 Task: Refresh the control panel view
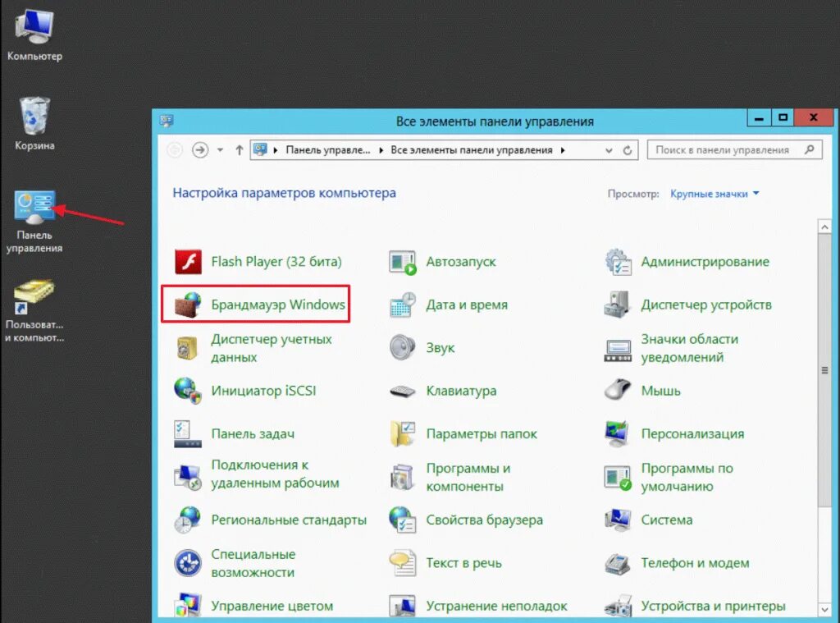click(628, 151)
